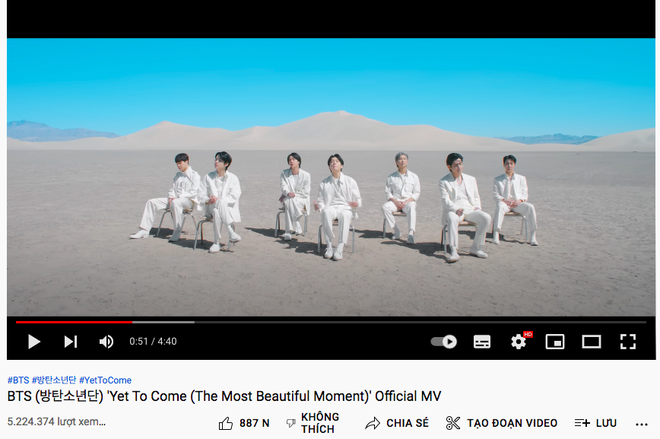Open Chia sẻ share options

pyautogui.click(x=397, y=423)
